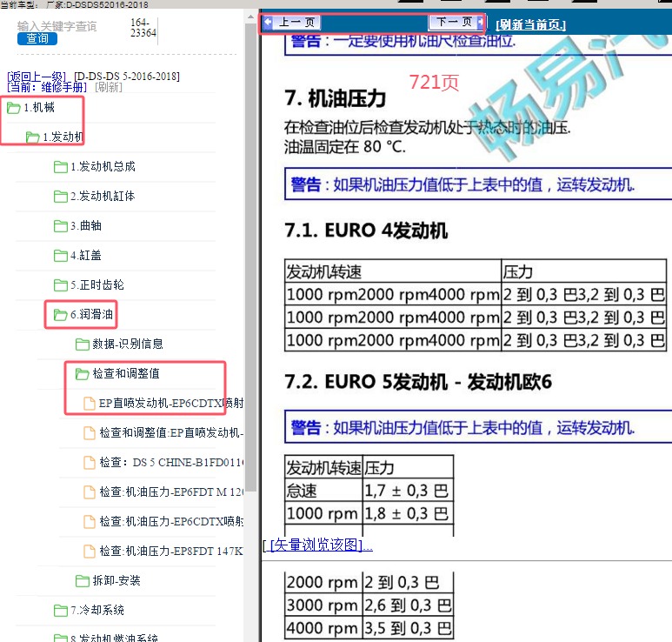Click the left panel vertical scrollbar thumb

pyautogui.click(x=250, y=257)
